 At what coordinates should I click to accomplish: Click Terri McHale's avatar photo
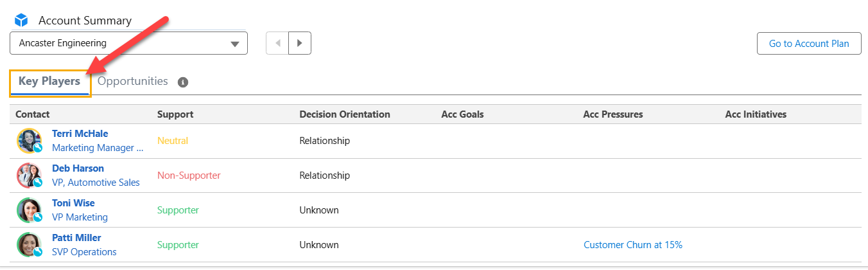(x=29, y=141)
